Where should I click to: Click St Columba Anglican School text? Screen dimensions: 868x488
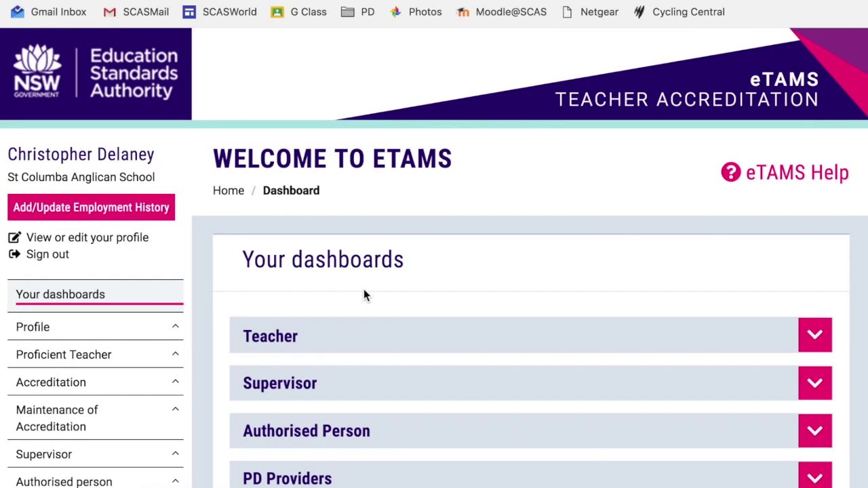tap(81, 177)
